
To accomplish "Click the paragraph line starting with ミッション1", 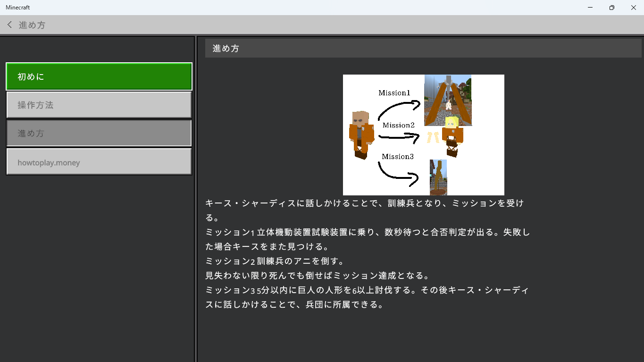I will (x=368, y=232).
